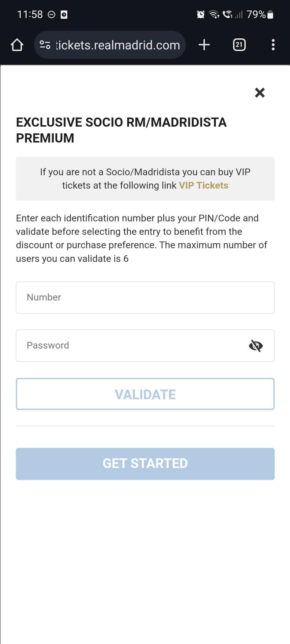Tap the Wi-Fi icon in status bar
Image resolution: width=290 pixels, height=644 pixels.
click(214, 14)
